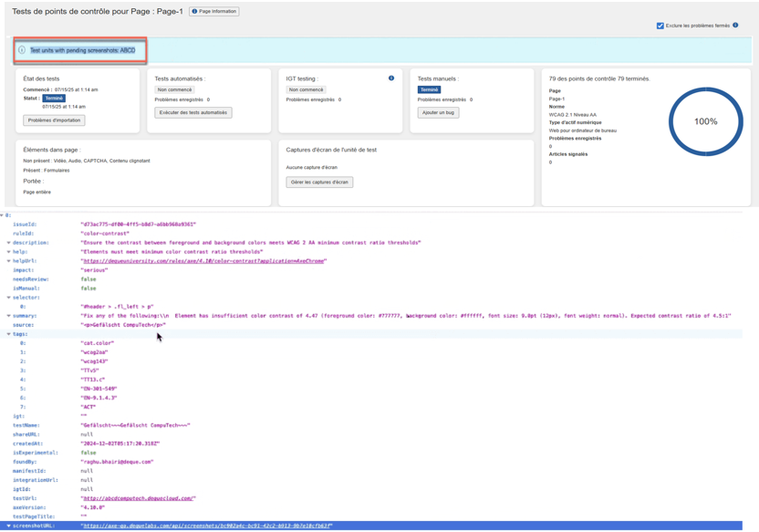
Task: Collapse the selector array node
Action: [x=9, y=297]
